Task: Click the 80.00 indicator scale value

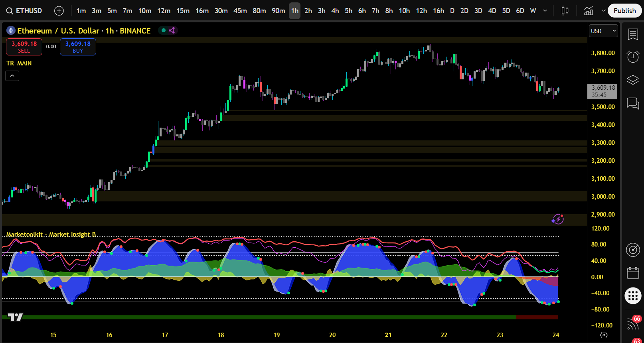Action: 599,244
